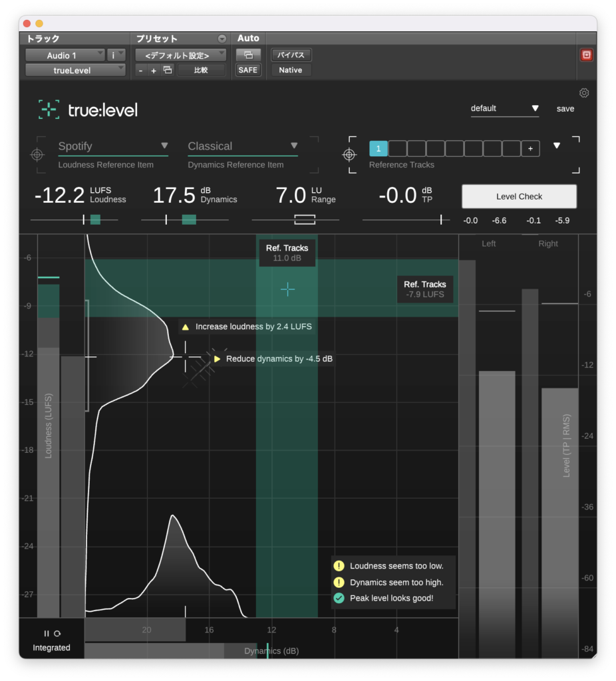Click the copy-preset icon beside the plus button
Viewport: 616px width, 681px height.
[x=168, y=70]
